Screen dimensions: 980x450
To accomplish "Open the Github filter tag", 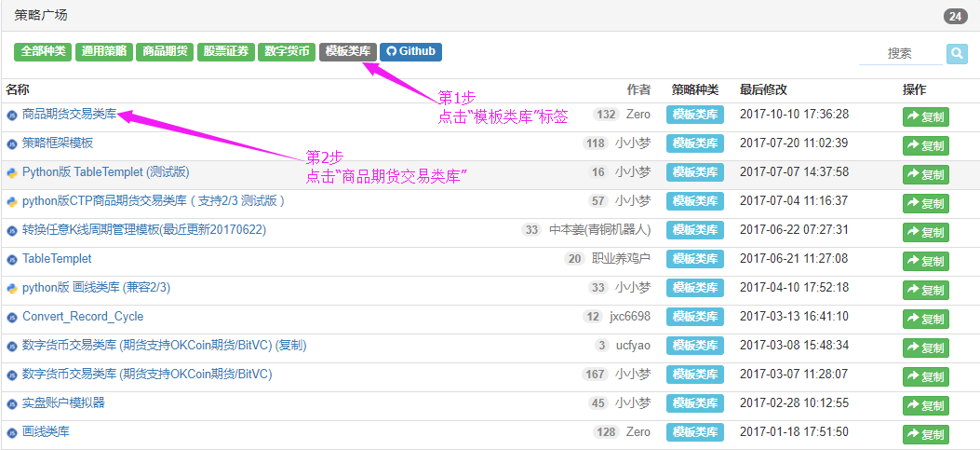I will click(410, 52).
